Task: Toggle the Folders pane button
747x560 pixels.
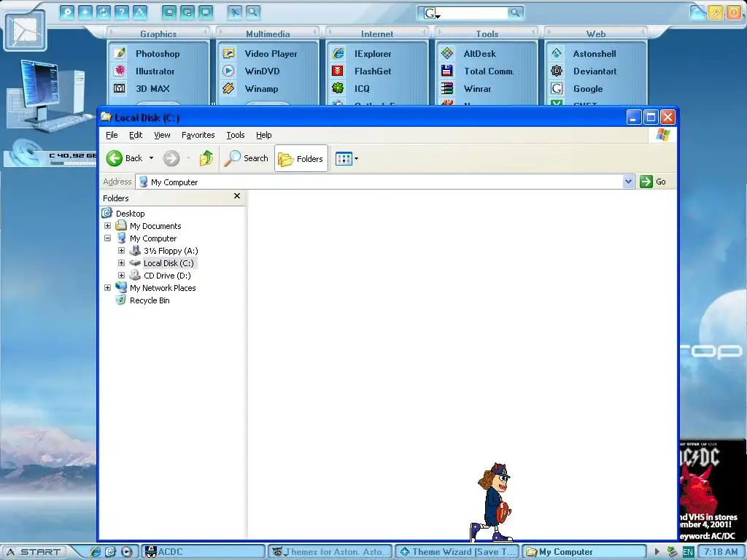Action: [x=301, y=158]
